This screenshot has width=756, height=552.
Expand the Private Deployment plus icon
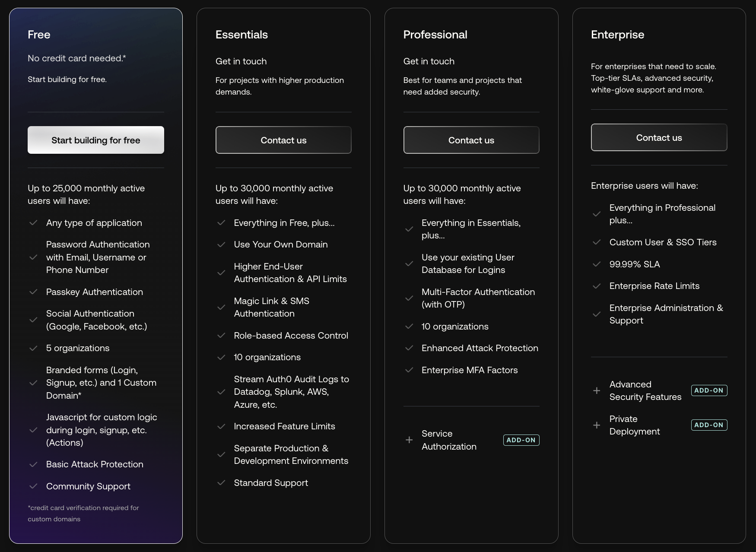[x=597, y=425]
